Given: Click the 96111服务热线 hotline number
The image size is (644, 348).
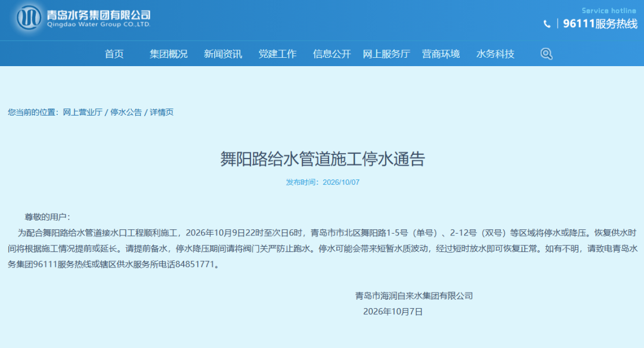Looking at the screenshot, I should [x=600, y=24].
